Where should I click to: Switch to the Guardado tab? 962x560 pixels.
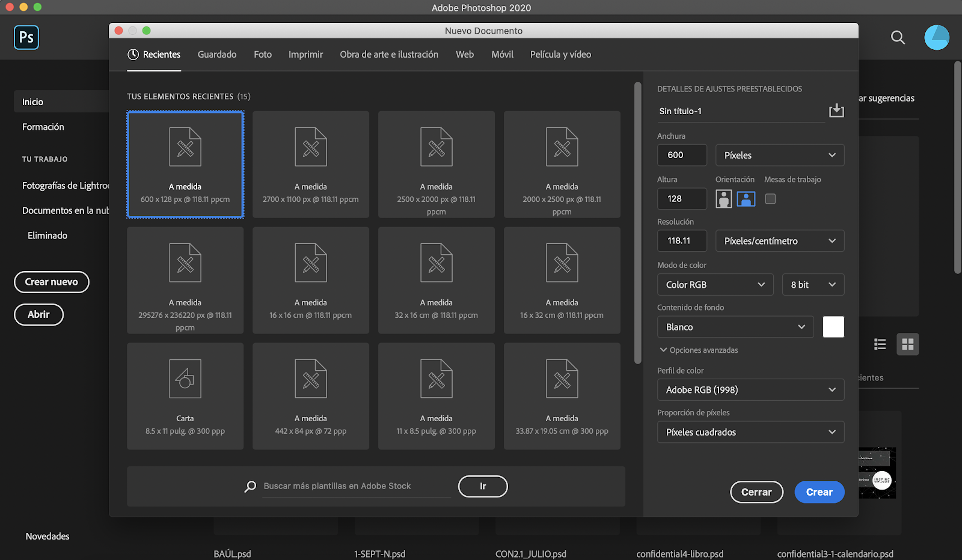pyautogui.click(x=217, y=55)
